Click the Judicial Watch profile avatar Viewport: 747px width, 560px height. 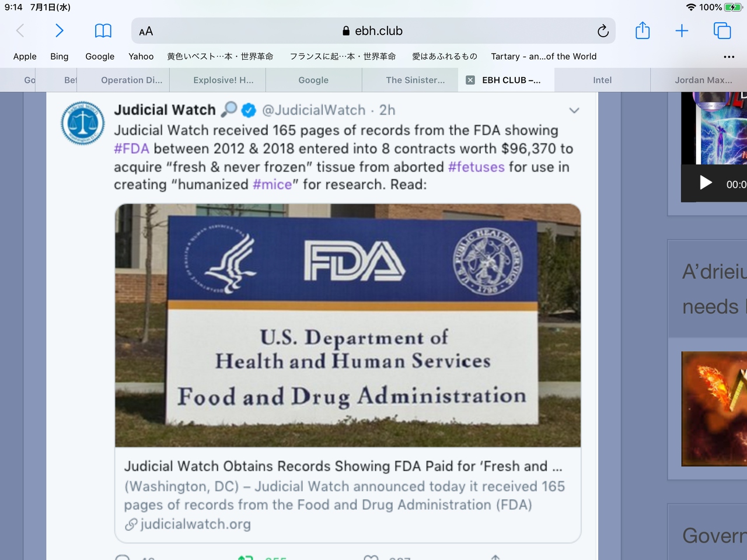click(x=83, y=123)
